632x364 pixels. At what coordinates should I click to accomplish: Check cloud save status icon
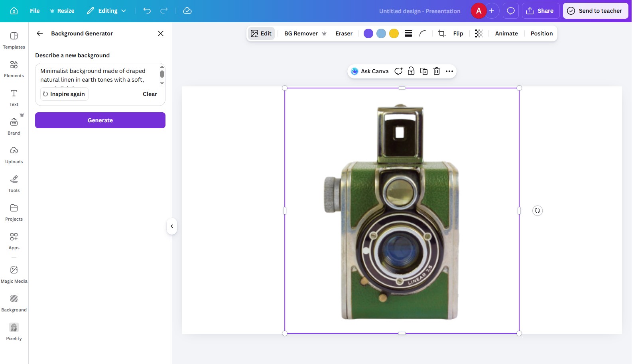187,11
